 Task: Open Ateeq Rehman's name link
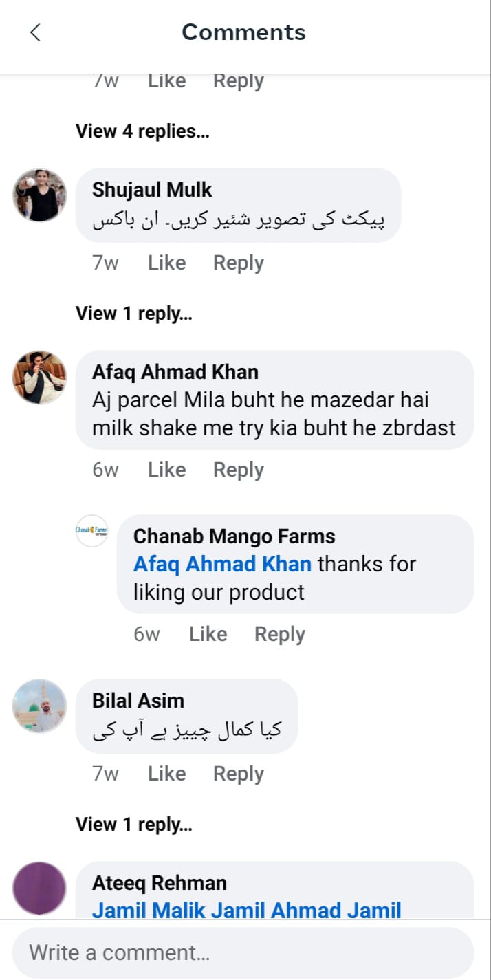click(160, 883)
